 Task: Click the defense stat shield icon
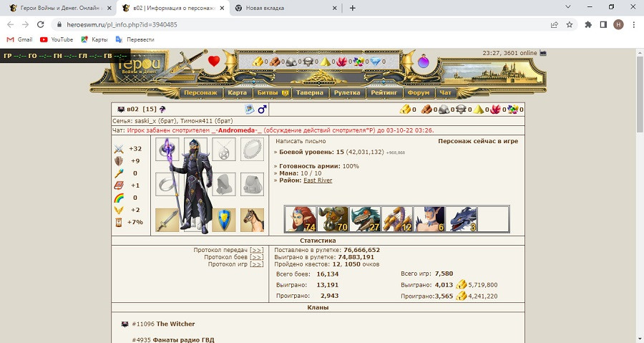point(119,161)
